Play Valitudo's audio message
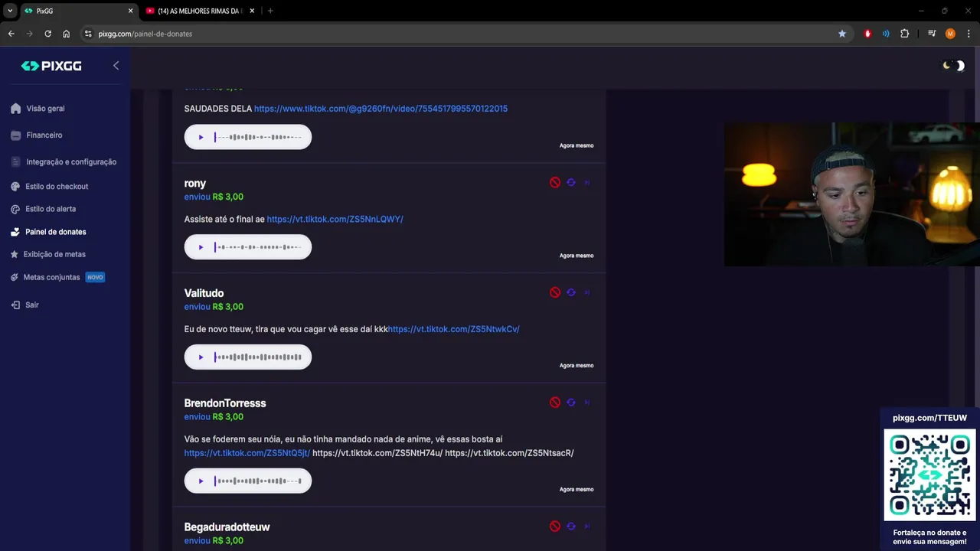This screenshot has height=551, width=980. pyautogui.click(x=201, y=357)
